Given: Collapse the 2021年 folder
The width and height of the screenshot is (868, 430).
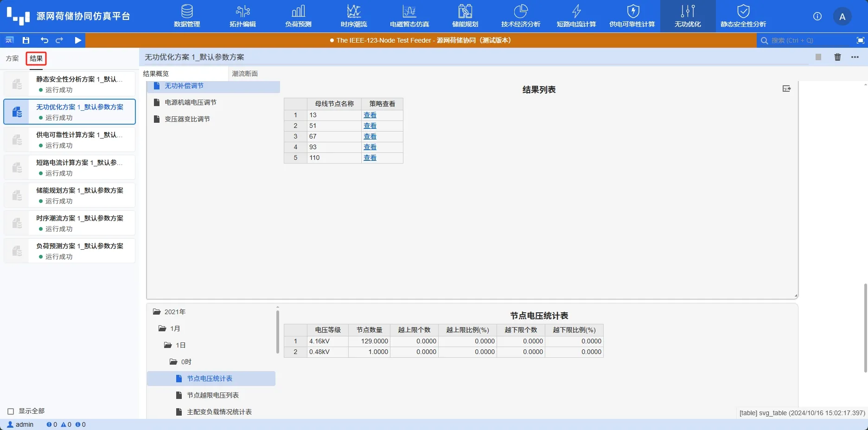Looking at the screenshot, I should point(157,312).
